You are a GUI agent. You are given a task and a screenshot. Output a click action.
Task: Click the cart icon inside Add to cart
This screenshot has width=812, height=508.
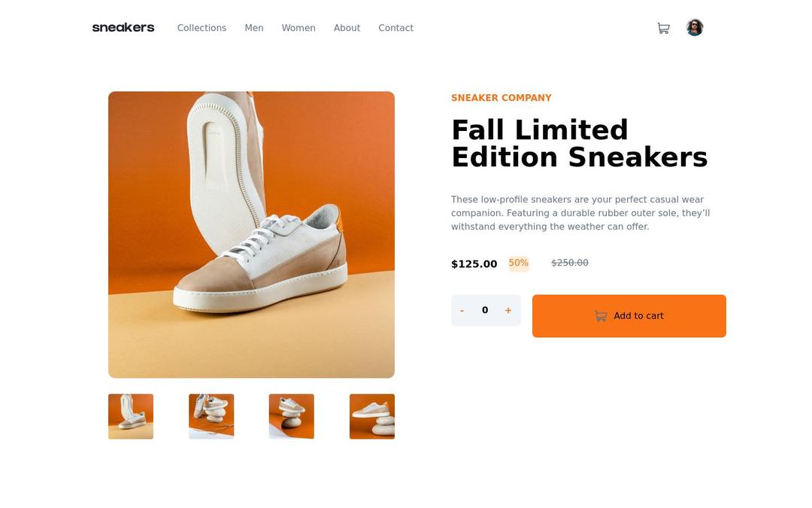(x=600, y=315)
